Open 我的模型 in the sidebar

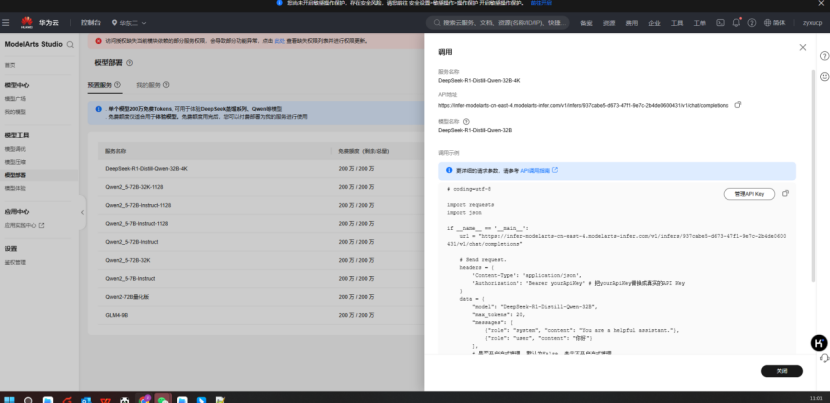pos(15,112)
